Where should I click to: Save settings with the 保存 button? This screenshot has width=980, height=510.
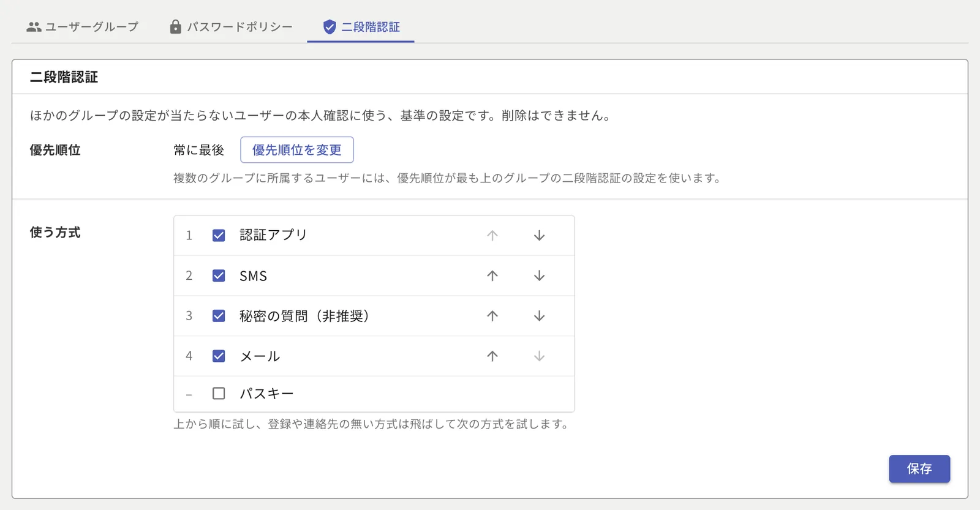pyautogui.click(x=919, y=469)
